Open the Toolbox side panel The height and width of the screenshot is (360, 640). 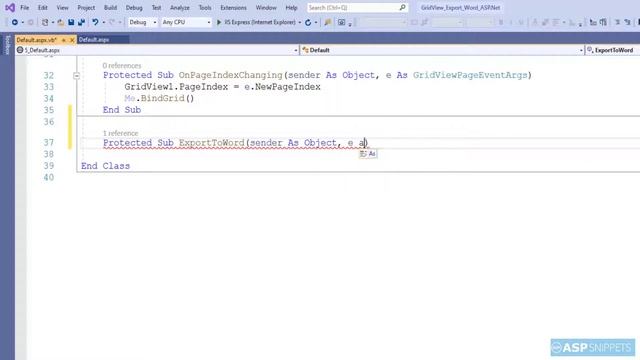coord(7,45)
